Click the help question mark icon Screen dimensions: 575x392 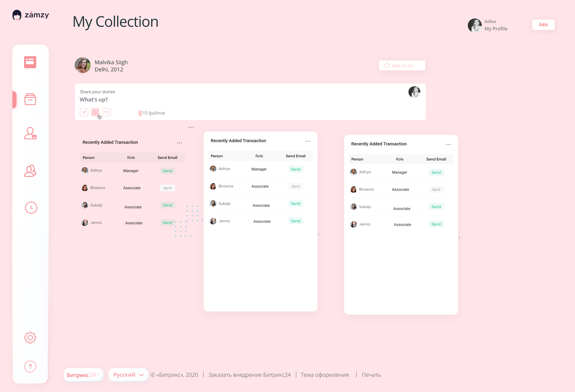[30, 366]
